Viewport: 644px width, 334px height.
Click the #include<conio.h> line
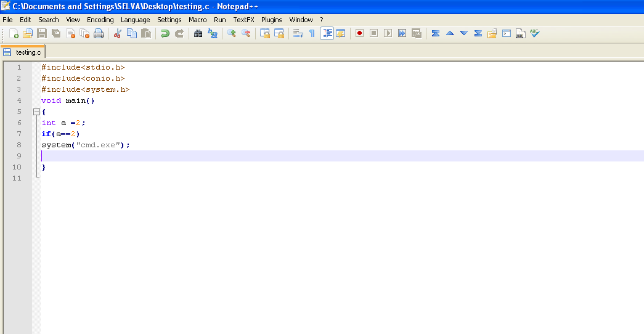(83, 78)
